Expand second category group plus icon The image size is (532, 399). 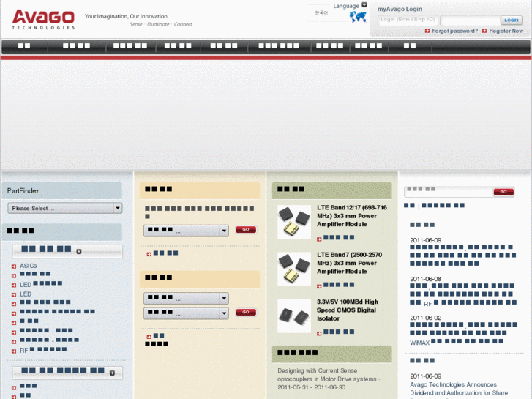tap(112, 373)
